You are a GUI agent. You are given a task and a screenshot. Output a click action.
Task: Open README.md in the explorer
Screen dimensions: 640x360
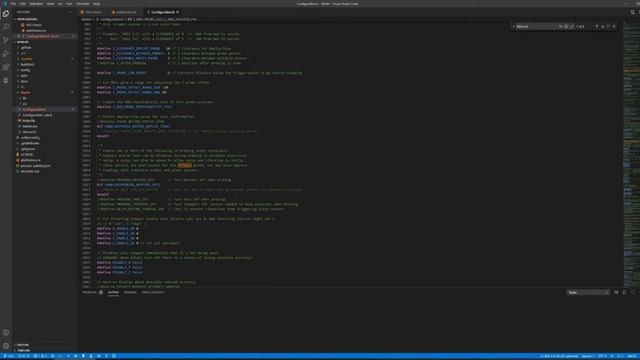29,171
